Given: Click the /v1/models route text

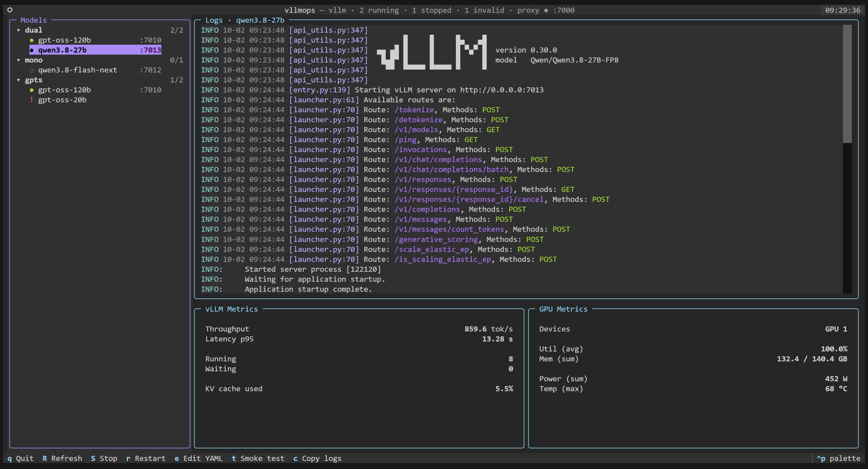Looking at the screenshot, I should pos(416,130).
